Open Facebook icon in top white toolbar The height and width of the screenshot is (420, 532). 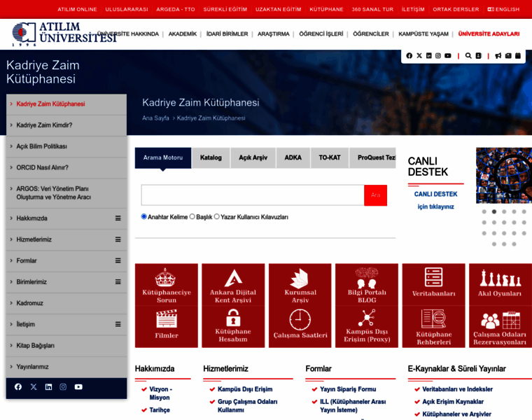click(409, 55)
